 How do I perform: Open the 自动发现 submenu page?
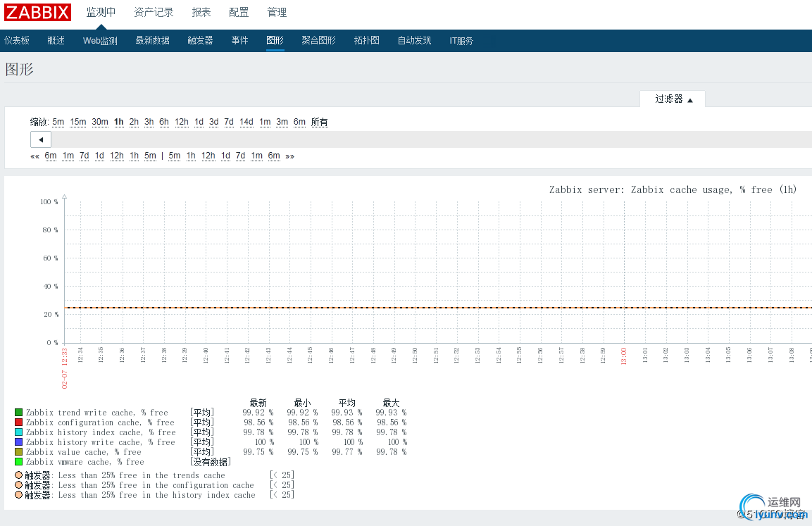(x=414, y=40)
